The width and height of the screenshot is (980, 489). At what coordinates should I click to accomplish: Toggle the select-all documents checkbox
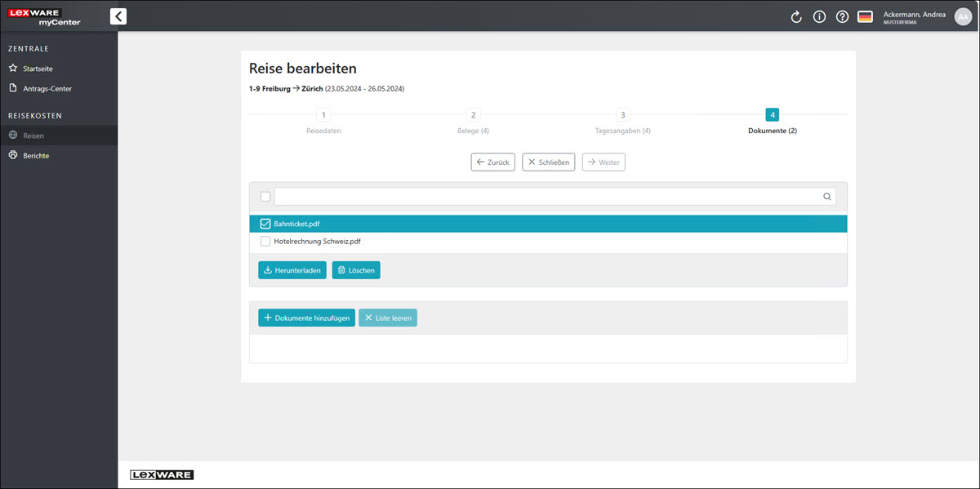tap(265, 197)
